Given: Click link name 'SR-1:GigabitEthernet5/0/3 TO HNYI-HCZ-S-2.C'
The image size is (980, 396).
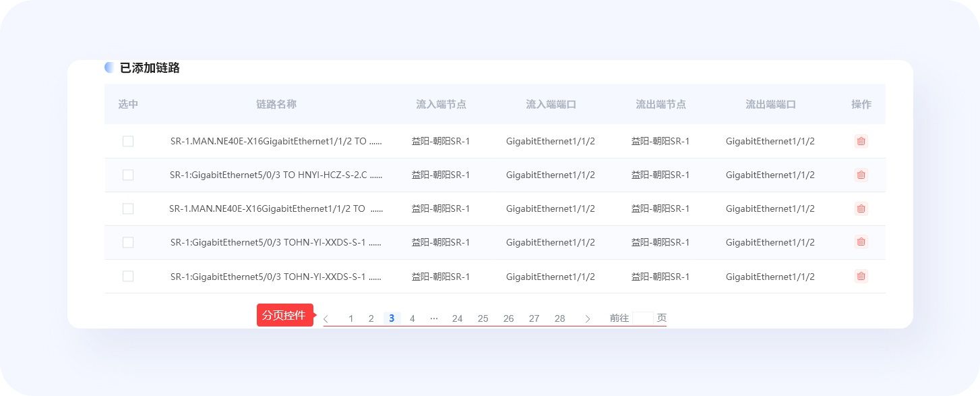Looking at the screenshot, I should 269,175.
